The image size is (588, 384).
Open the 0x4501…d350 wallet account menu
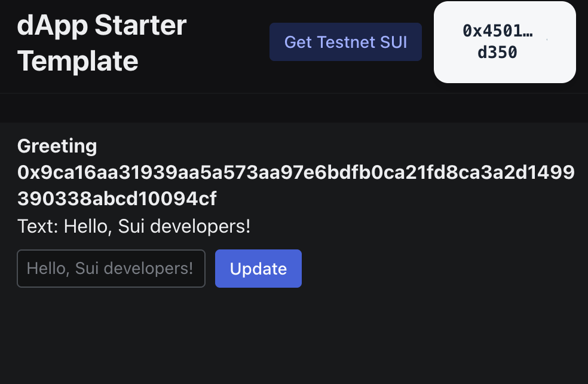[x=504, y=42]
